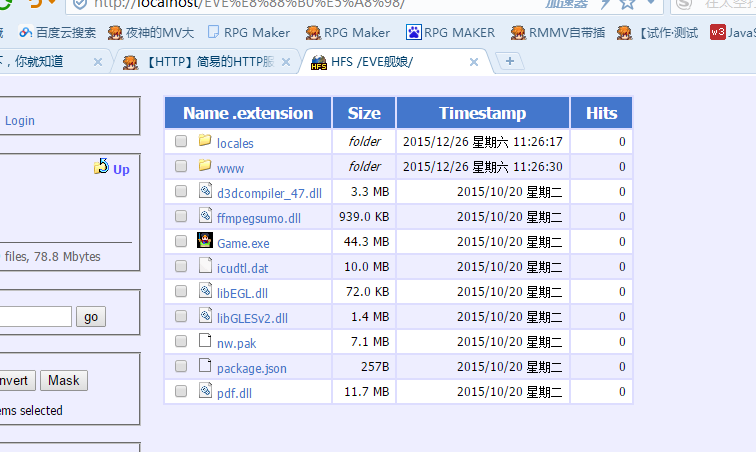Click the ffmpegsumo.dll file icon

coord(205,215)
